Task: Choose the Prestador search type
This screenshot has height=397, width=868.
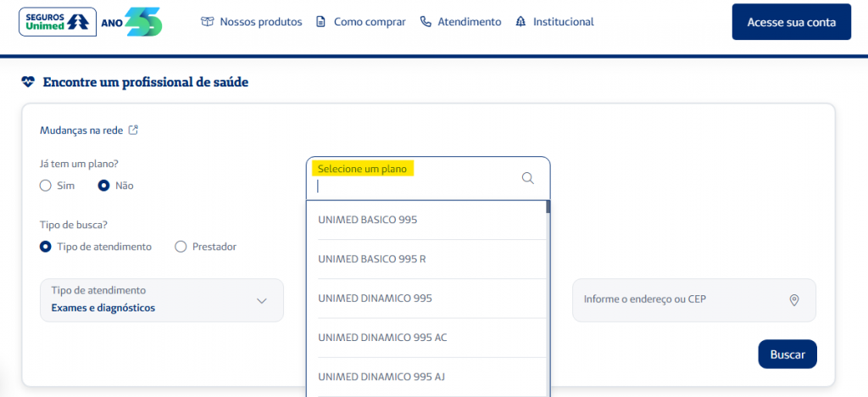Action: [x=181, y=247]
